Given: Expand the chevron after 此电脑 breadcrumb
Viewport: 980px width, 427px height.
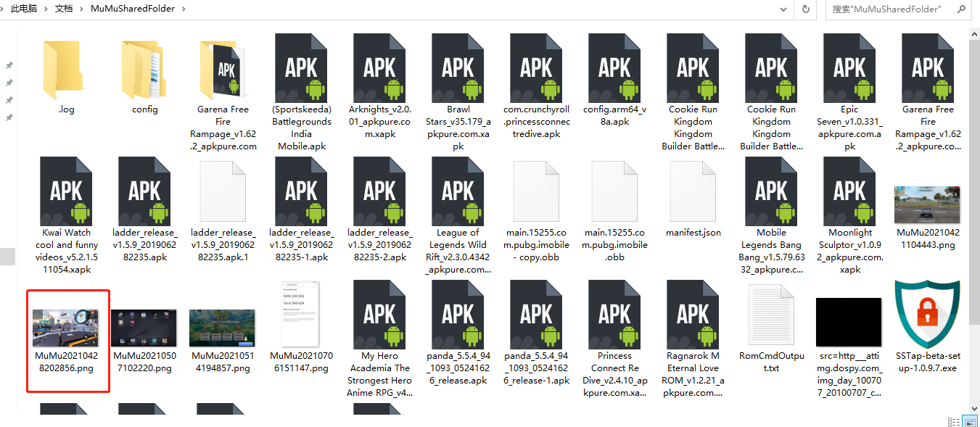Looking at the screenshot, I should 46,9.
